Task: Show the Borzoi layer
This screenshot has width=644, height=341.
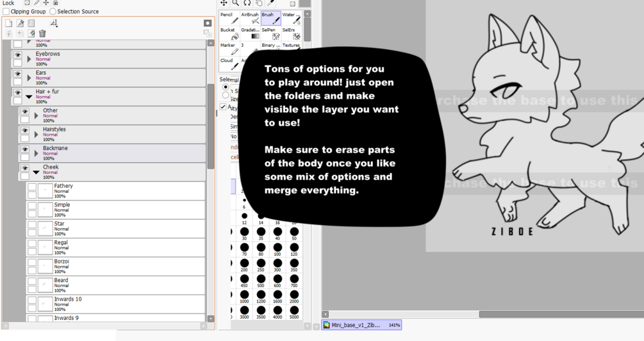Action: pyautogui.click(x=32, y=263)
